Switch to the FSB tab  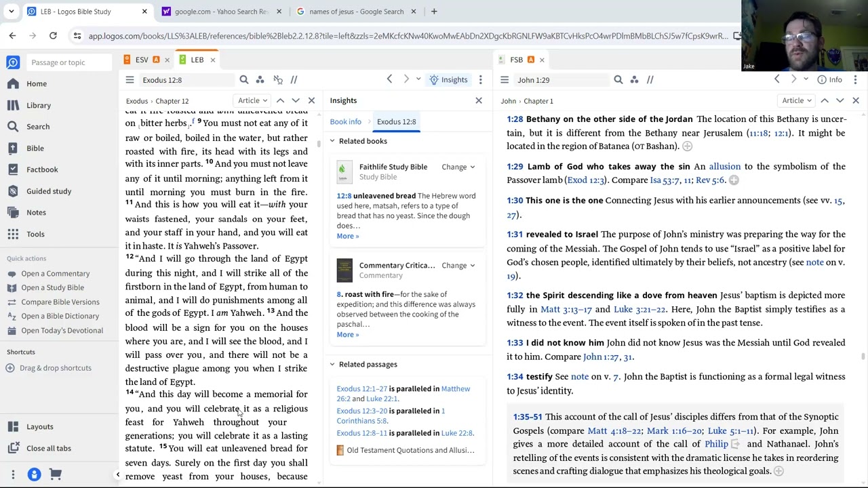pyautogui.click(x=516, y=60)
